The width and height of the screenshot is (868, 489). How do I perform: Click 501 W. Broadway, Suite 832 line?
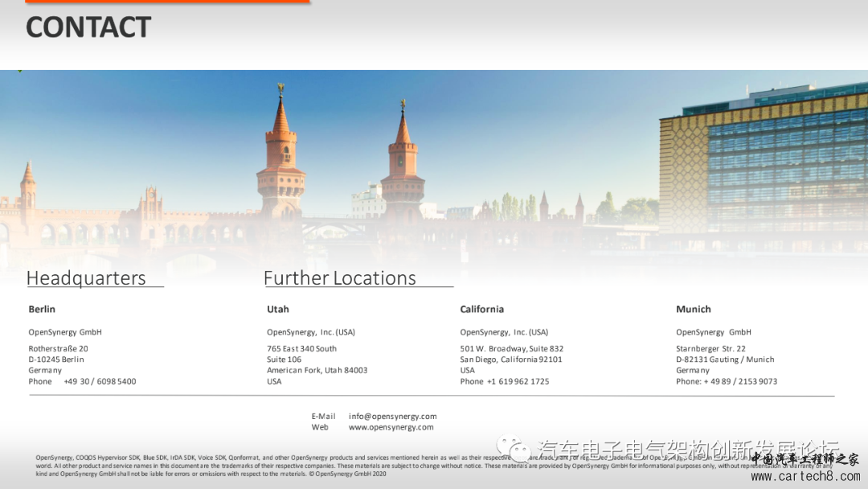(x=511, y=348)
